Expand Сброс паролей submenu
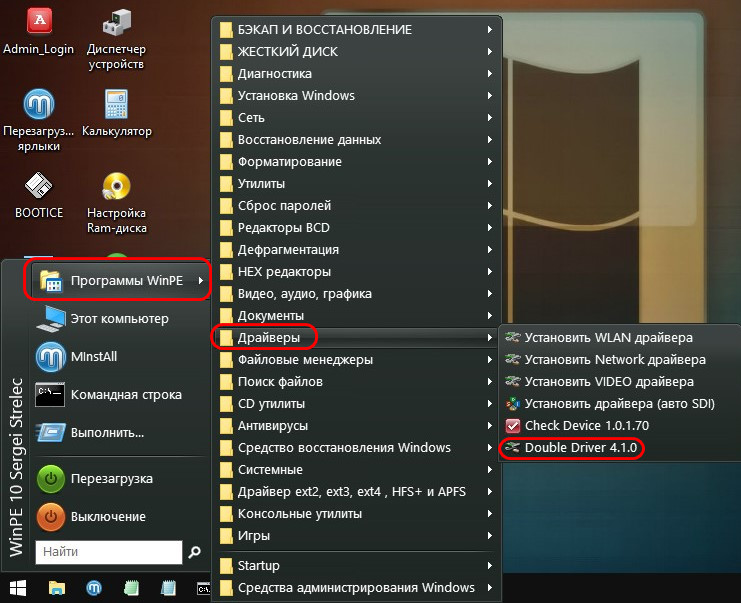Viewport: 741px width, 603px height. 357,206
